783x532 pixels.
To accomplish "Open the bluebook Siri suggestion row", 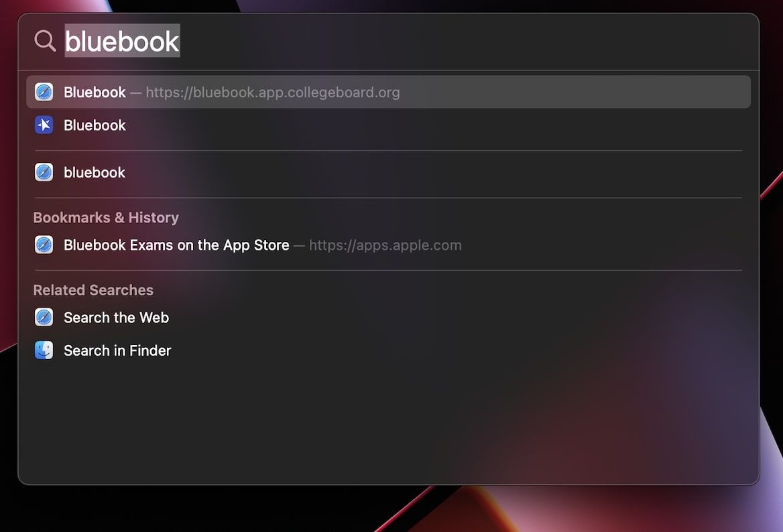I will click(x=94, y=172).
